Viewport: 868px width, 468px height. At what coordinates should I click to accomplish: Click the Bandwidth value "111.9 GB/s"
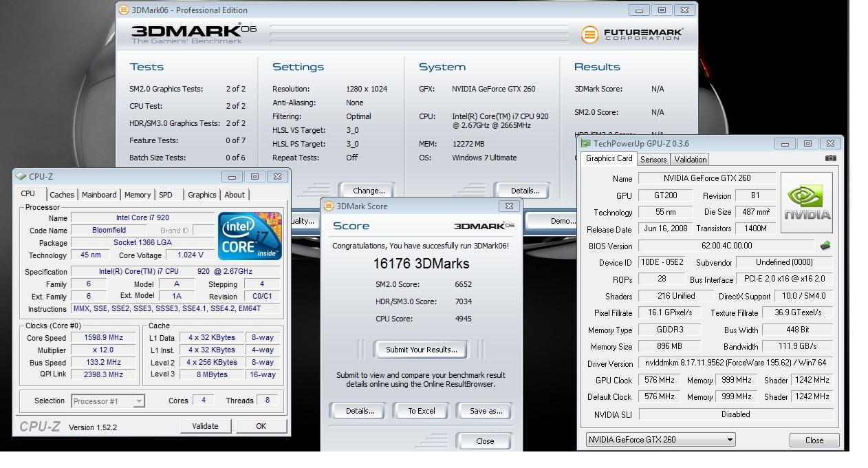(x=798, y=346)
